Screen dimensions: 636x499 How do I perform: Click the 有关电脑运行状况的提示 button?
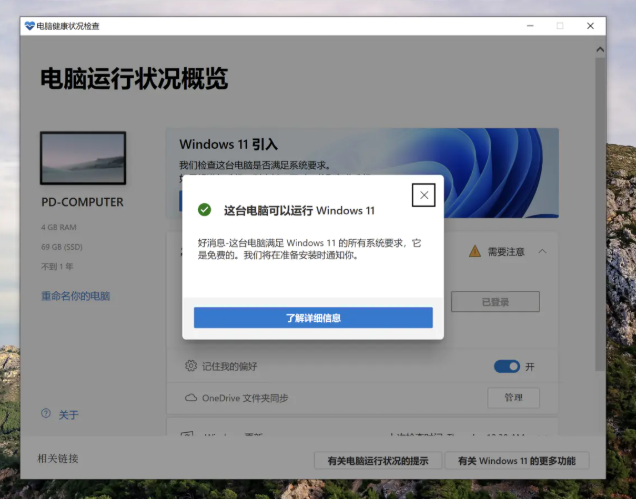tap(378, 461)
